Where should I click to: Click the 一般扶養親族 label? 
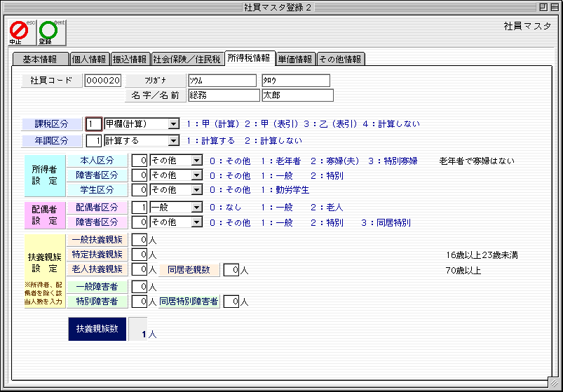pyautogui.click(x=97, y=240)
